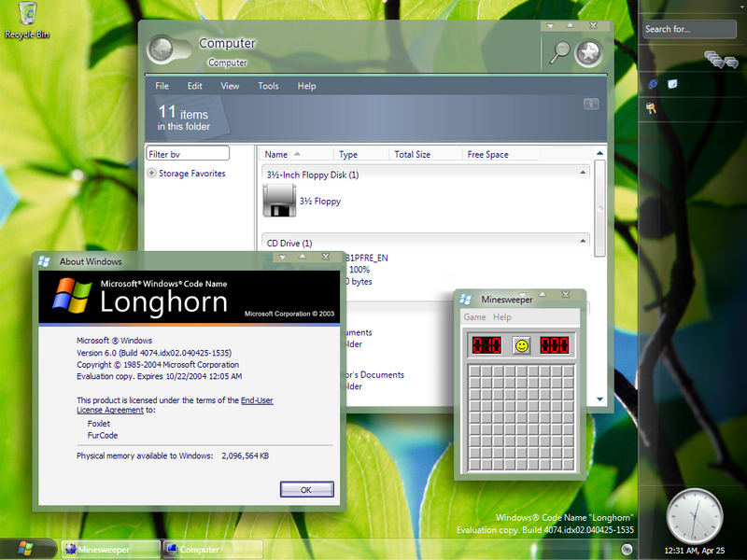Click OK in About Windows dialog
This screenshot has width=747, height=560.
[307, 489]
